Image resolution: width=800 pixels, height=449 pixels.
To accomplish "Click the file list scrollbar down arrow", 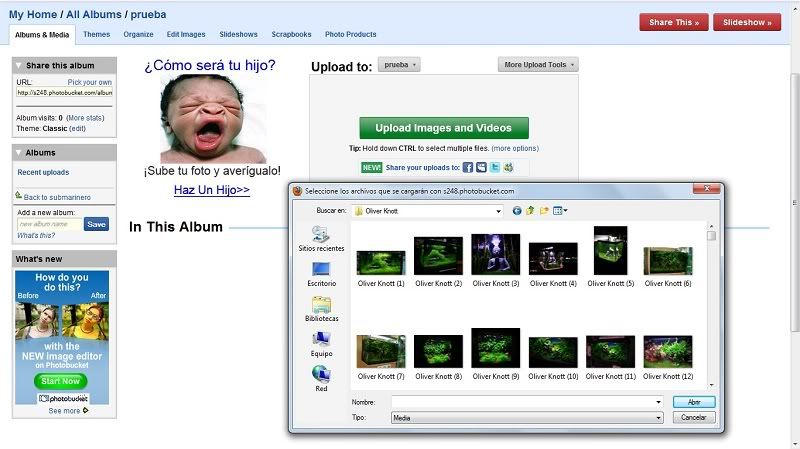I will (x=711, y=385).
